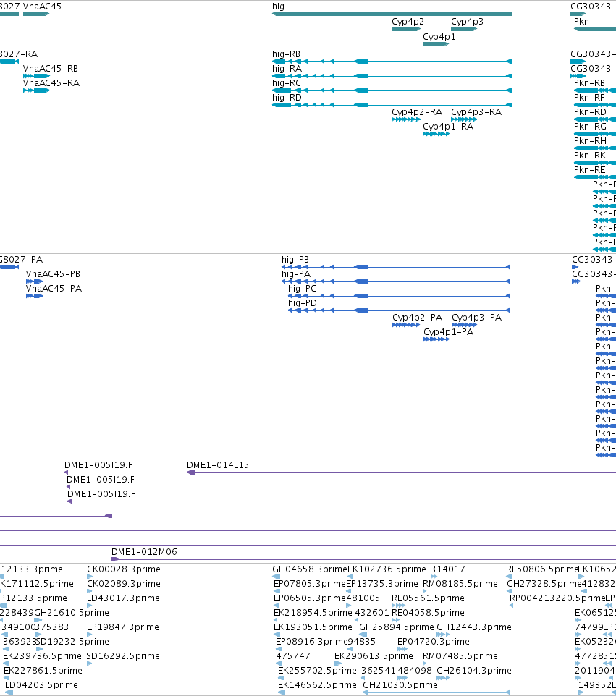The image size is (616, 696).
Task: Click transcript hig-RB
Action: (x=392, y=61)
